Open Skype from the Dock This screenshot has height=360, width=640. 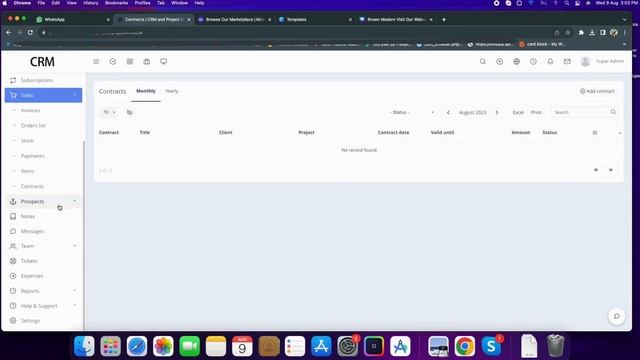491,346
